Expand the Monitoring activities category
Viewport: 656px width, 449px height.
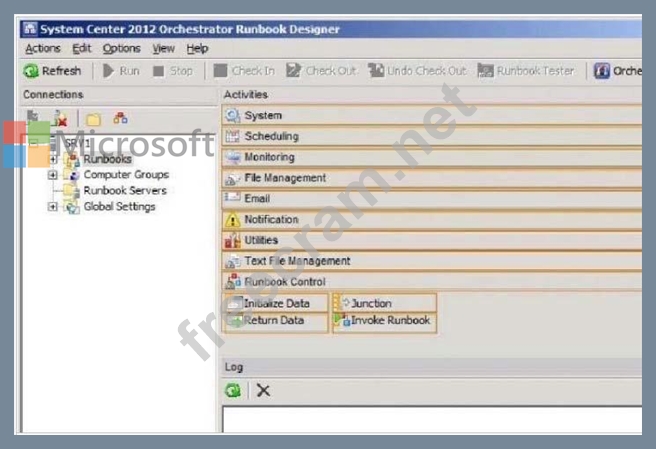click(431, 157)
